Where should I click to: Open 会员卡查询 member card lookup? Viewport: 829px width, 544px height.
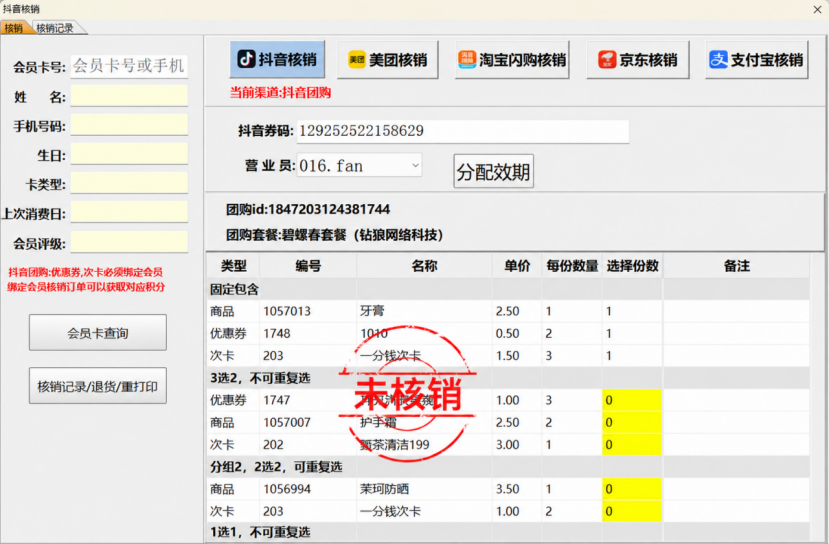(x=98, y=333)
